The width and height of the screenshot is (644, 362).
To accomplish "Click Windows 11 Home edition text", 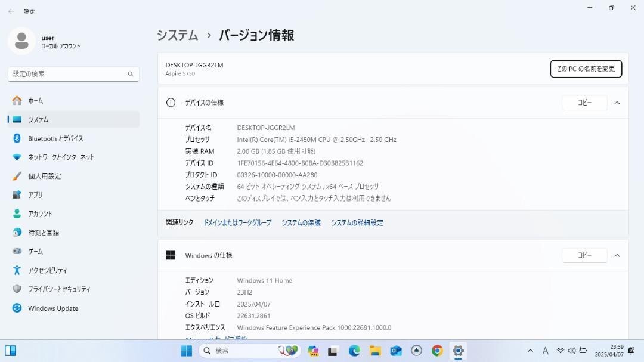I will (x=265, y=281).
